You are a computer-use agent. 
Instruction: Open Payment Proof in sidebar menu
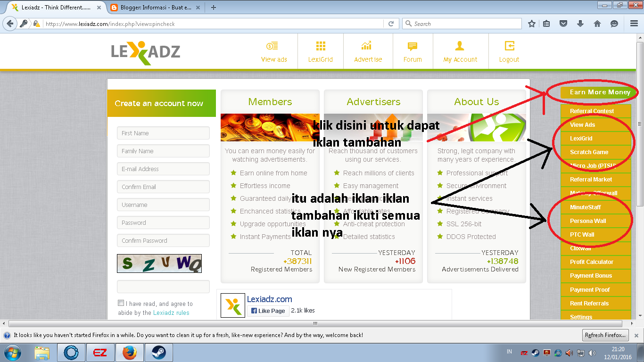(595, 290)
